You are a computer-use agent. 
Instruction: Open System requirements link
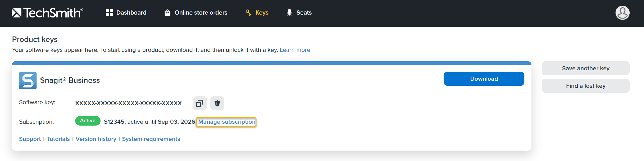[151, 139]
